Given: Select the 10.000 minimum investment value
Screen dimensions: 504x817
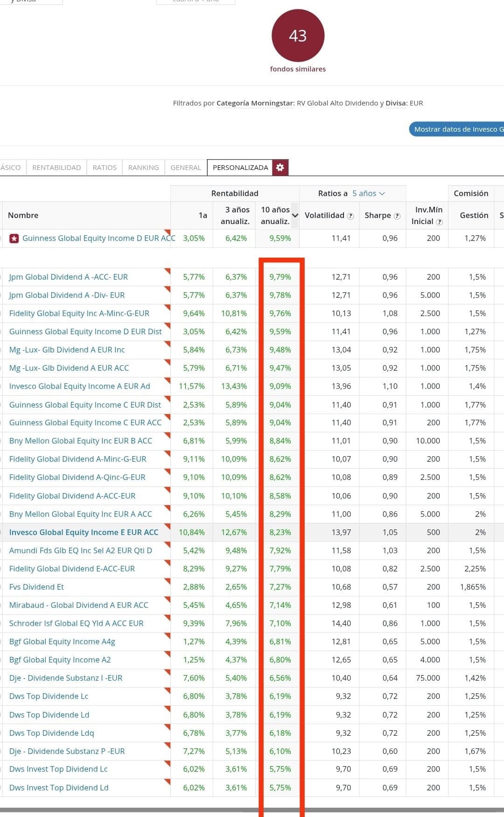Looking at the screenshot, I should [428, 441].
